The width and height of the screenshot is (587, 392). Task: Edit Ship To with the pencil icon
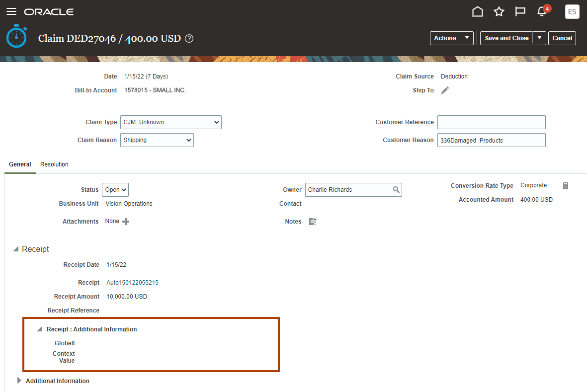coord(444,90)
